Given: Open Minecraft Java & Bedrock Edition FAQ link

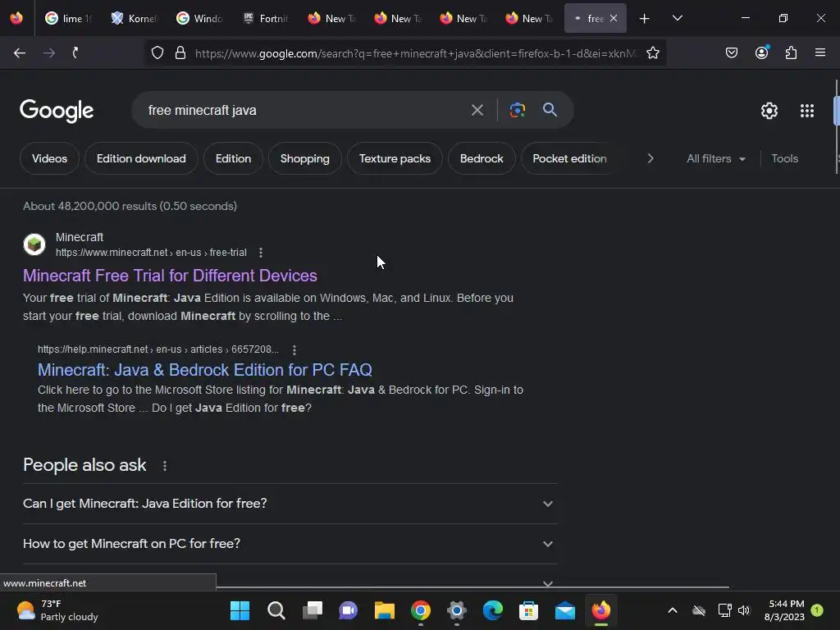Looking at the screenshot, I should (x=204, y=370).
